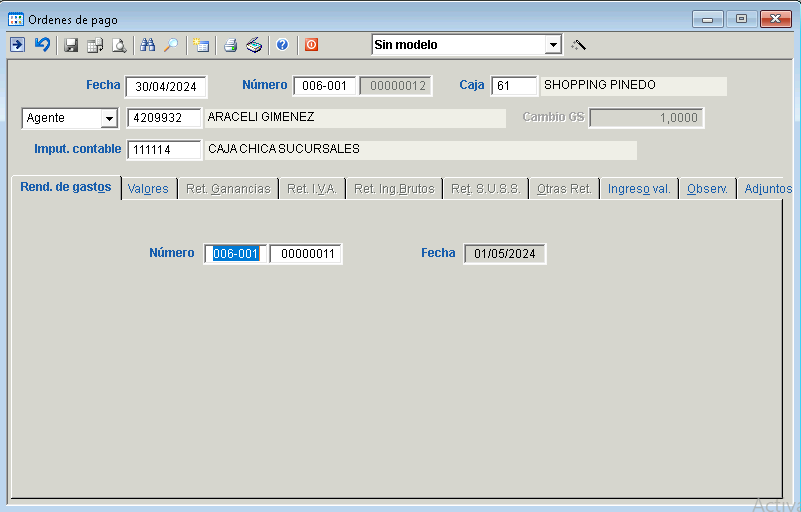The image size is (801, 512).
Task: Click the undo arrow icon
Action: tap(42, 45)
